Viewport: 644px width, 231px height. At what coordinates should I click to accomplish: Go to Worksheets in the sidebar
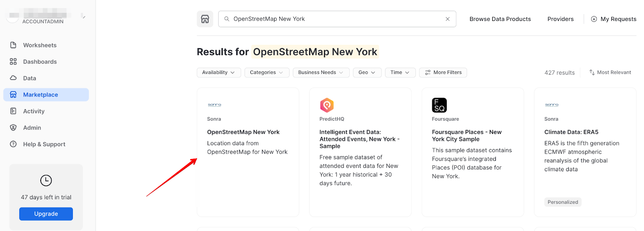tap(46, 45)
